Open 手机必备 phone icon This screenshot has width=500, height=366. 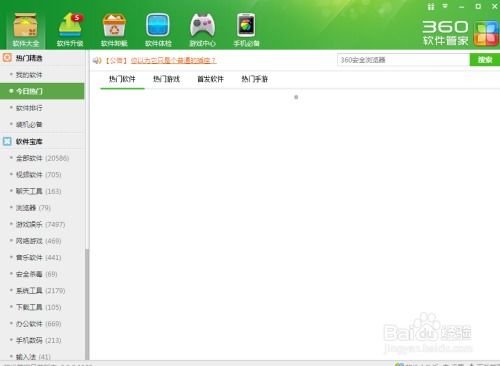pos(246,25)
